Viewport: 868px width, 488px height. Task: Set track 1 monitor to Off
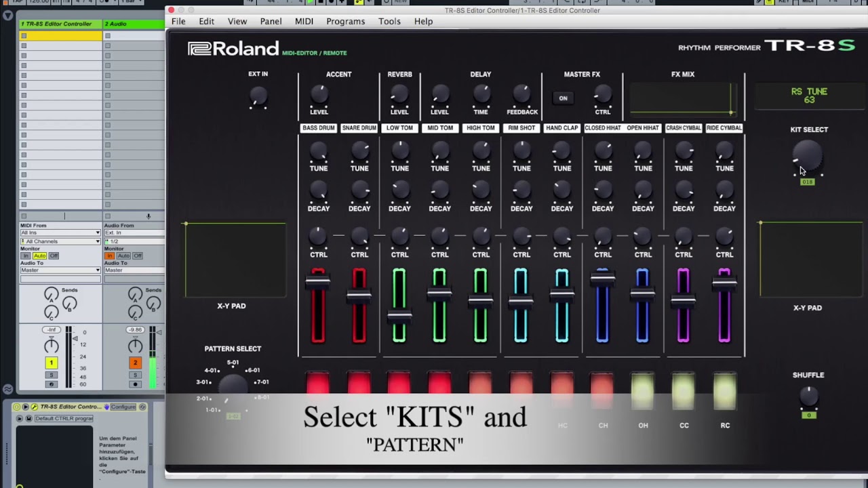pyautogui.click(x=54, y=256)
